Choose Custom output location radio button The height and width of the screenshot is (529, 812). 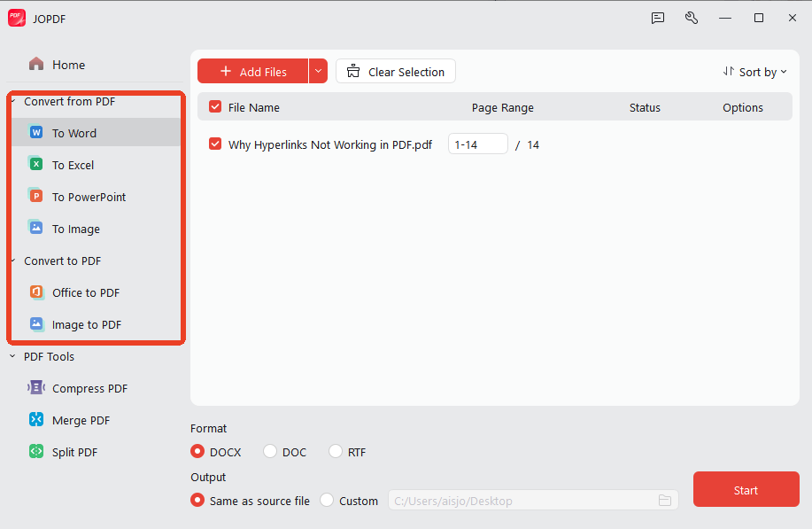[x=327, y=500]
